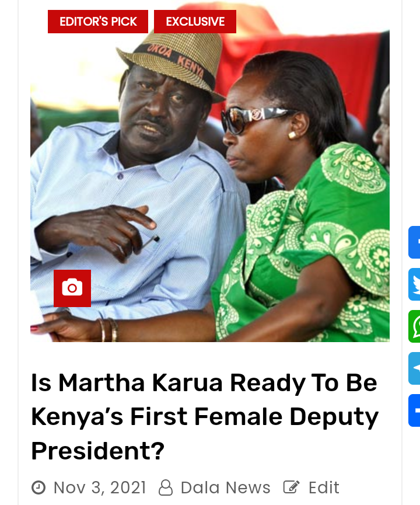
Task: Share the article on Facebook
Action: pos(414,242)
